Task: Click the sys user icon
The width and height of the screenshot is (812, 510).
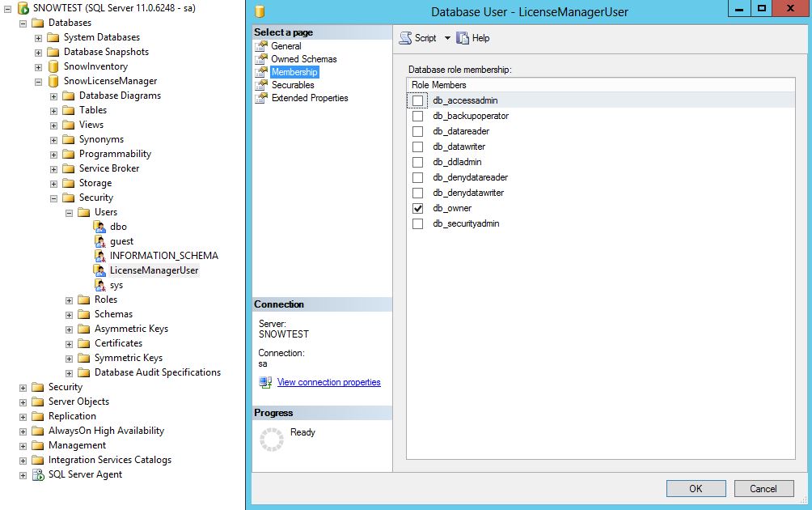Action: pos(100,284)
